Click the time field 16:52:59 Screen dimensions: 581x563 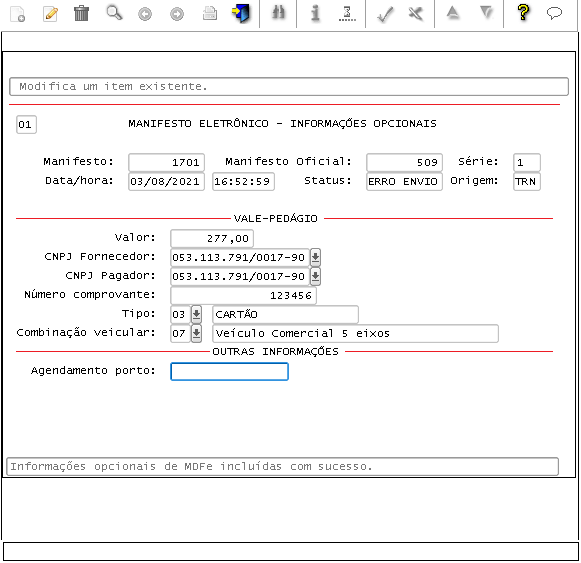pyautogui.click(x=243, y=182)
